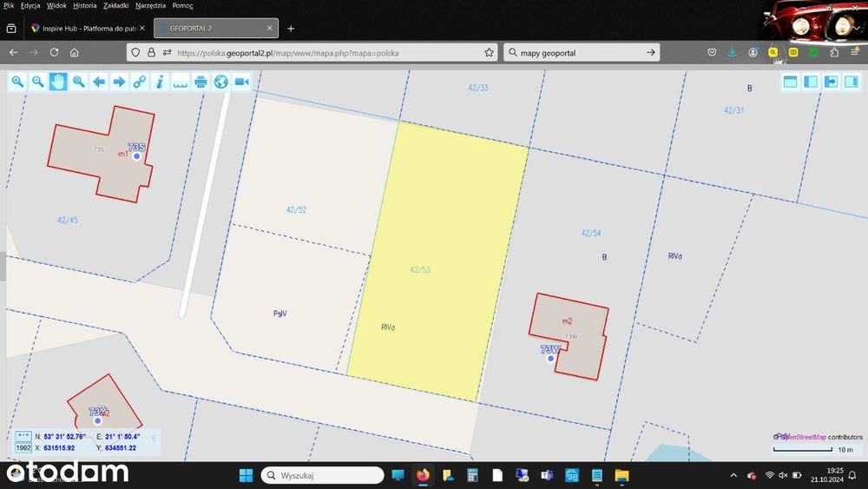The height and width of the screenshot is (489, 868).
Task: Activate the hand pan tool
Action: [58, 82]
